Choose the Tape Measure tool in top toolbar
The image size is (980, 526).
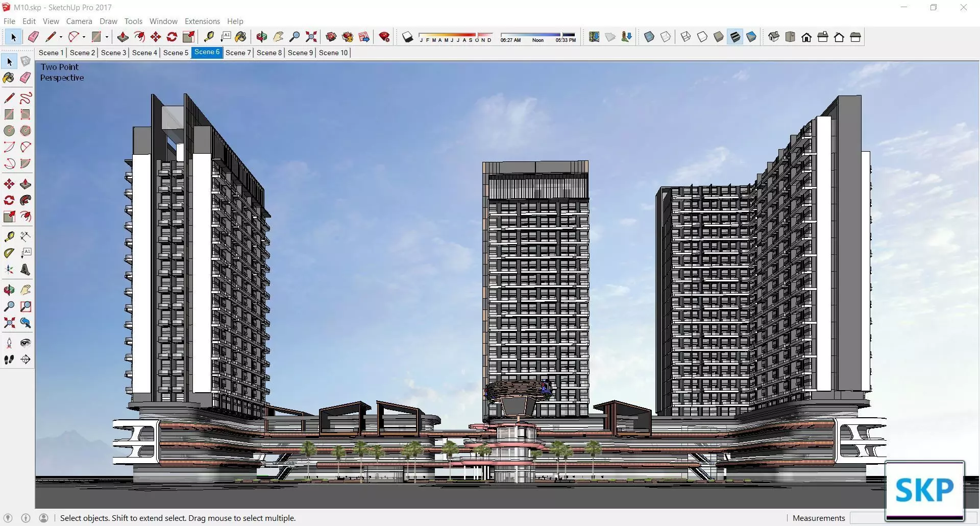pyautogui.click(x=209, y=37)
